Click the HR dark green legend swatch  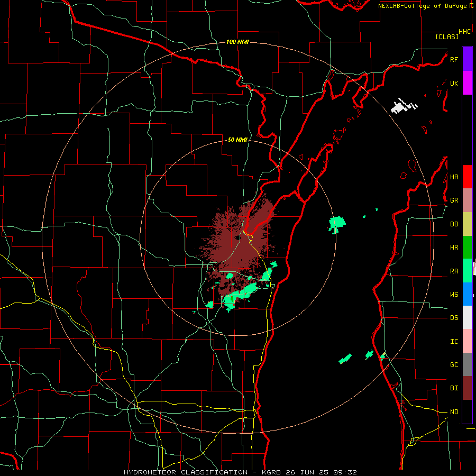tap(467, 248)
